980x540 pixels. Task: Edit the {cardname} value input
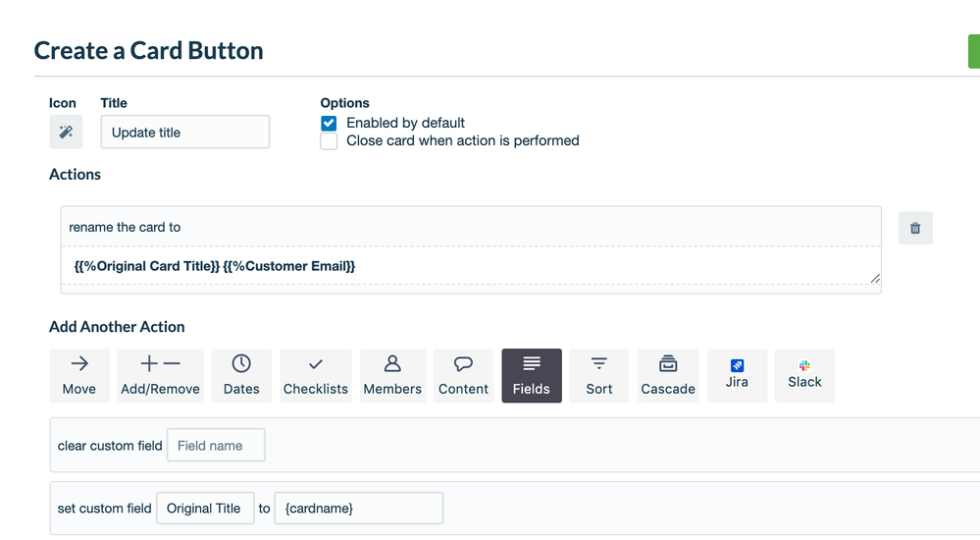coord(359,508)
